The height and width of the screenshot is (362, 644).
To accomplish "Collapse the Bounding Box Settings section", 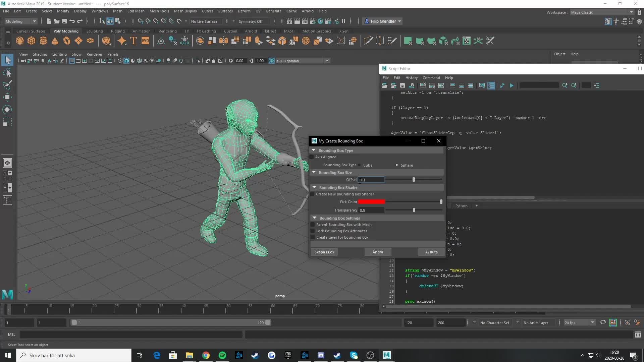I will click(x=315, y=218).
